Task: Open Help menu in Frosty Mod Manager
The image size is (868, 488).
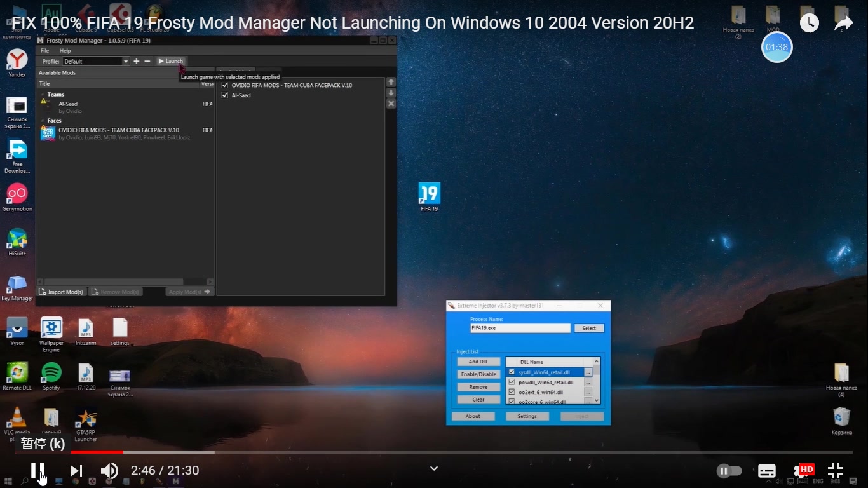Action: pos(65,51)
